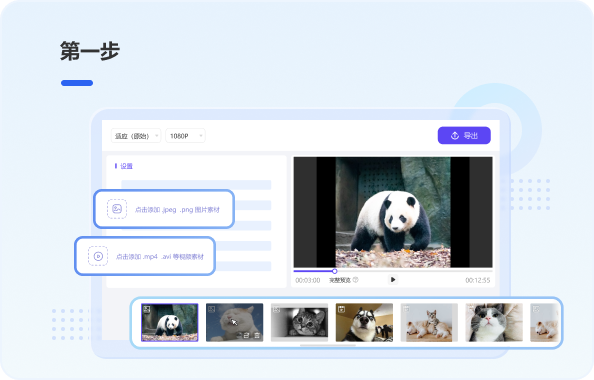Click the help icon next to 完整预览
594x380 pixels.
click(x=355, y=280)
